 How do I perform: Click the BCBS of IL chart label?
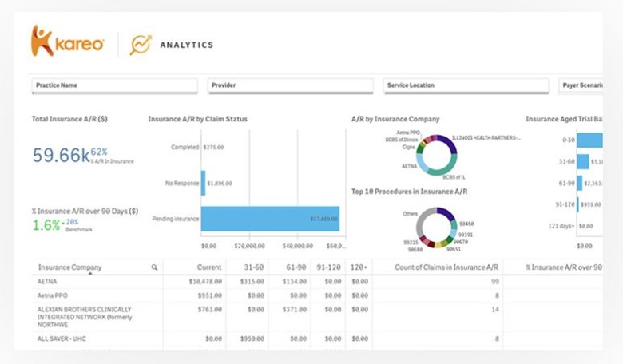454,177
